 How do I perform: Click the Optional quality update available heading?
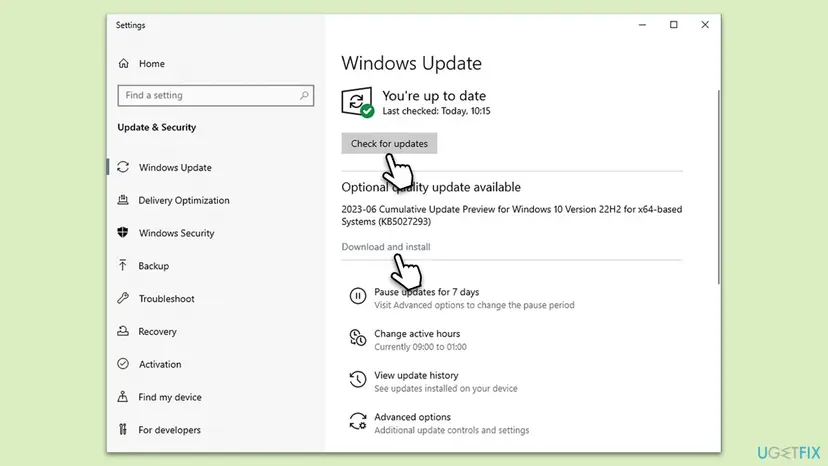431,187
